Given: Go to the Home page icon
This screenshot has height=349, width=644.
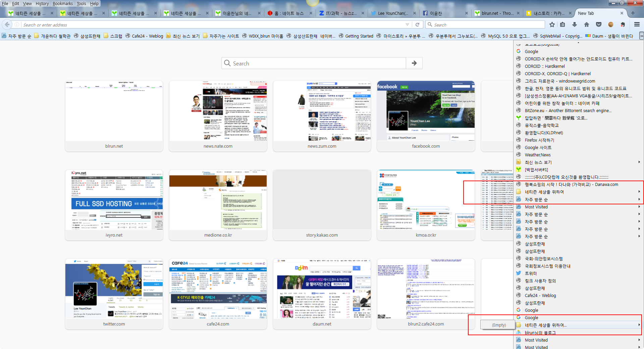Looking at the screenshot, I should click(587, 24).
